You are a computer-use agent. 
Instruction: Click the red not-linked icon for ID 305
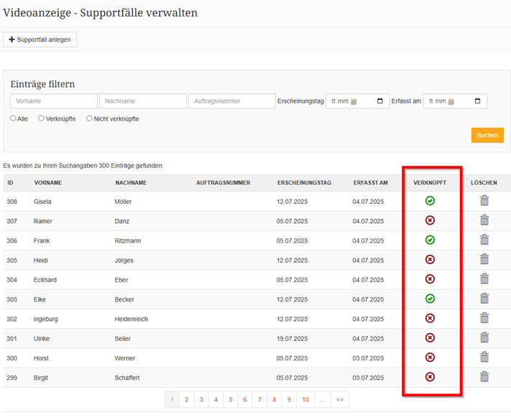430,259
